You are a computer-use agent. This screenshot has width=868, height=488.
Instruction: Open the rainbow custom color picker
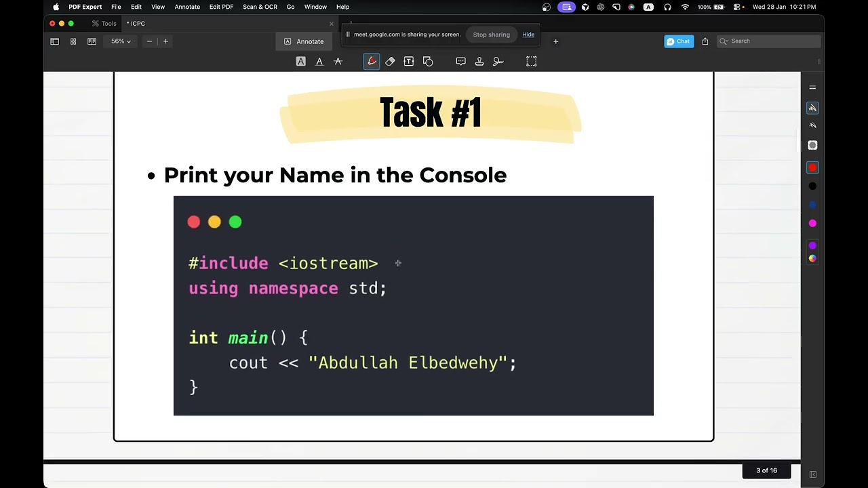pyautogui.click(x=812, y=258)
